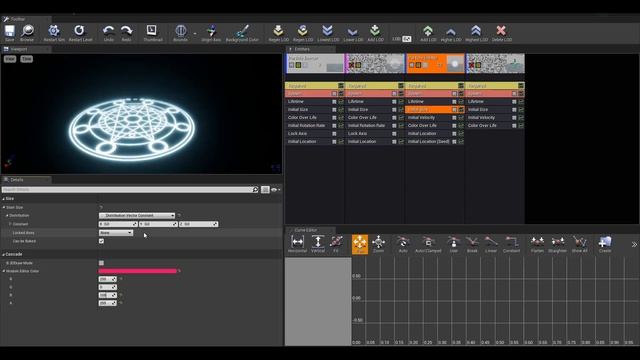Click Browse to find asset in Content Browser
Screen dimensions: 640x360
(27, 33)
